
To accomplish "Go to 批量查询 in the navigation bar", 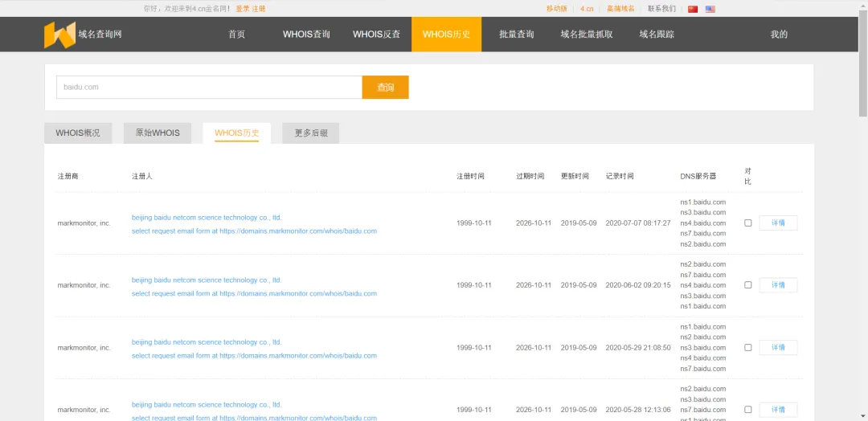I will (x=516, y=35).
